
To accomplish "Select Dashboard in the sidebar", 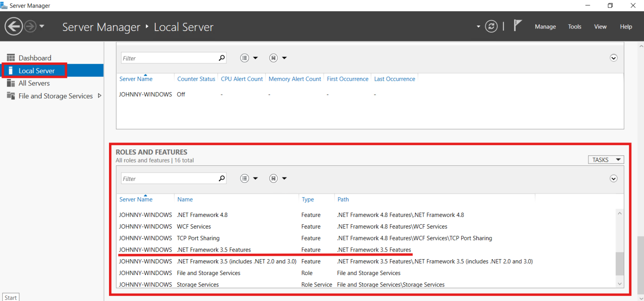I will tap(35, 57).
